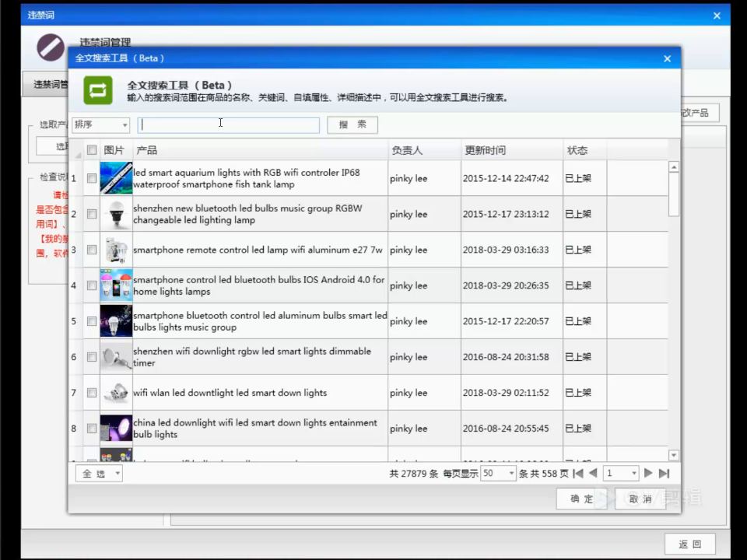The width and height of the screenshot is (747, 560).
Task: Go to the next results page
Action: pos(648,474)
